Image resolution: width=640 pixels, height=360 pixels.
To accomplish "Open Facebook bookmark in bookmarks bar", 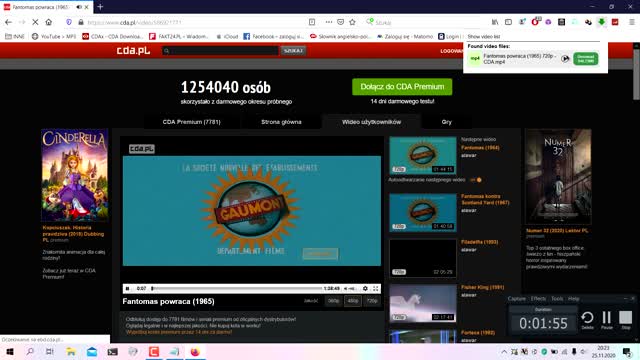I will pyautogui.click(x=274, y=36).
